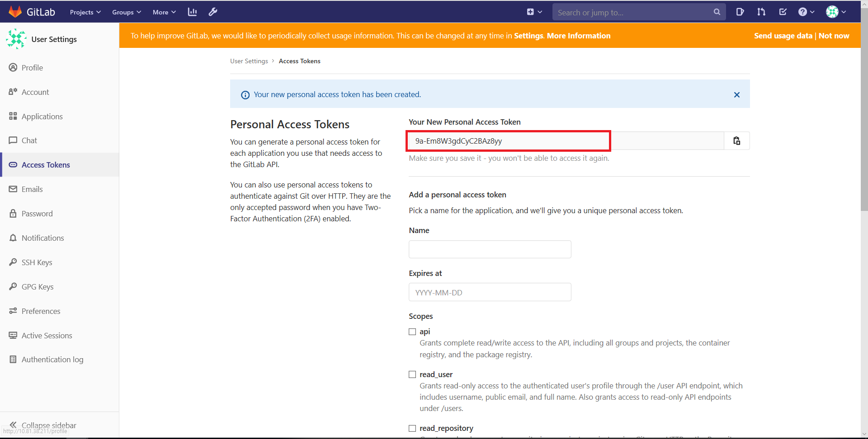Copy the personal access token to clipboard
The width and height of the screenshot is (868, 439).
point(737,141)
